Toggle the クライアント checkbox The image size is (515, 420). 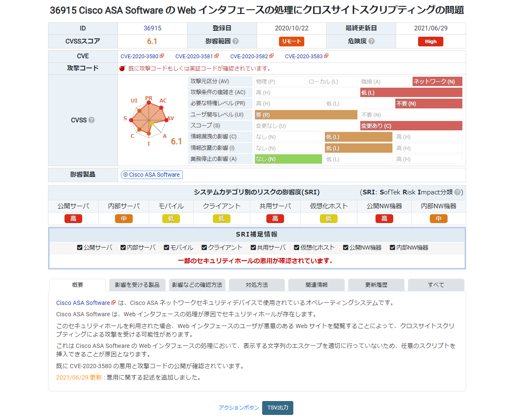click(204, 248)
